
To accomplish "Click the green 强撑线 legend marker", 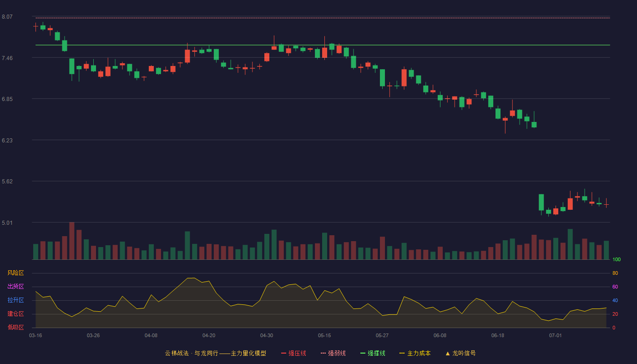I will pyautogui.click(x=363, y=353).
